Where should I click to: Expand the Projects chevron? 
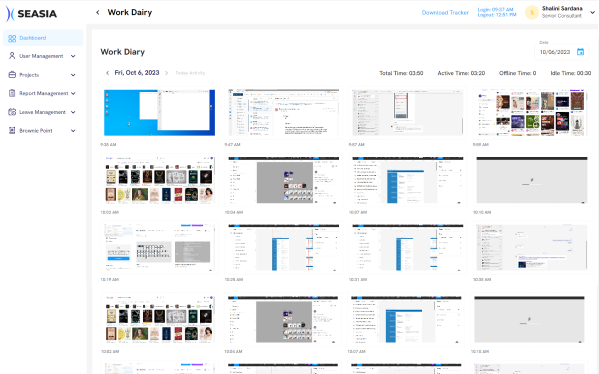(x=73, y=75)
